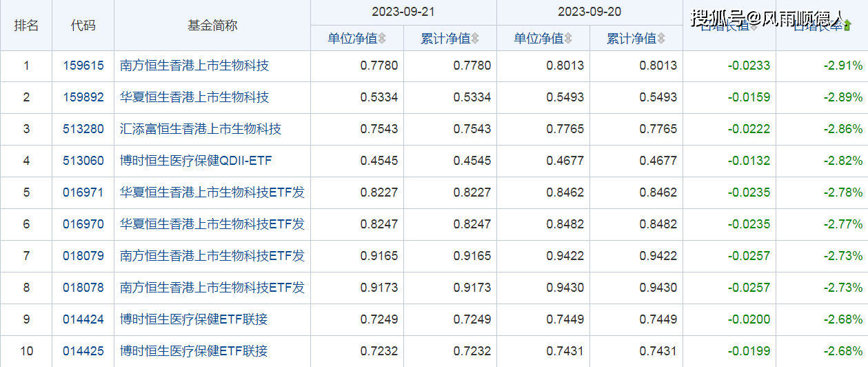Open 汇添富恒生香港上市生物科技 fund page
The height and width of the screenshot is (367, 868).
[x=201, y=129]
